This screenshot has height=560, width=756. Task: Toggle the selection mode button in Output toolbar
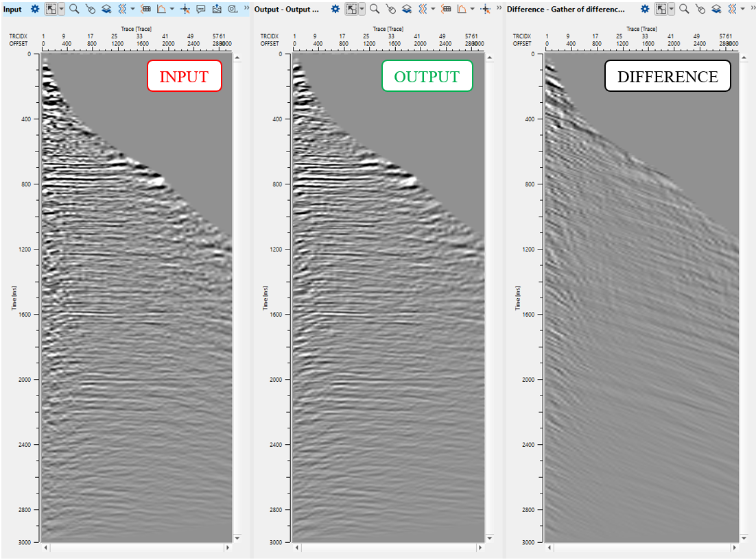(351, 10)
